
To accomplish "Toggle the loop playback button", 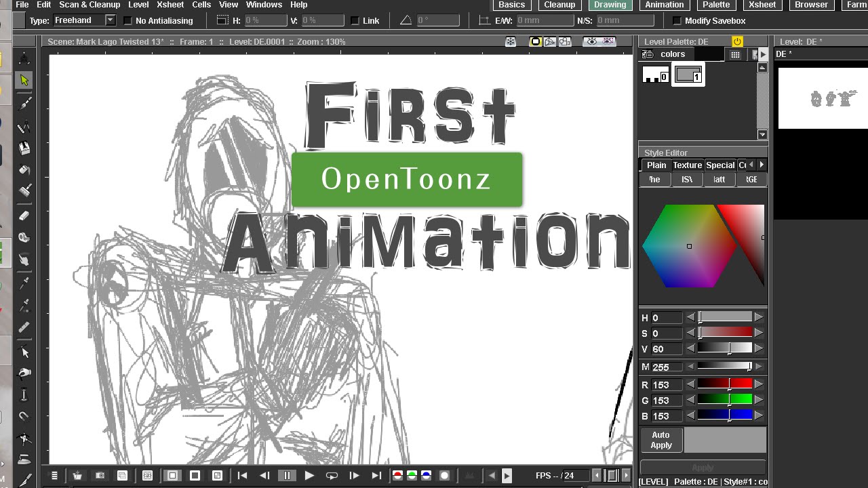I will 332,476.
